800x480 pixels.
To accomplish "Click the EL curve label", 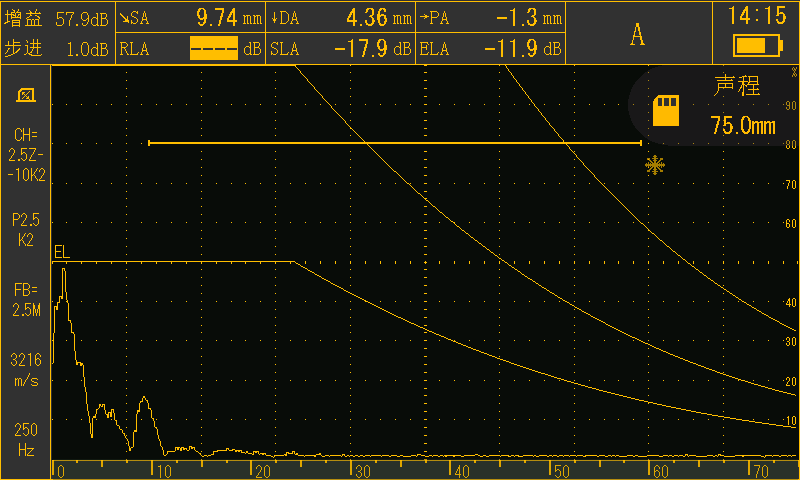I will 62,252.
